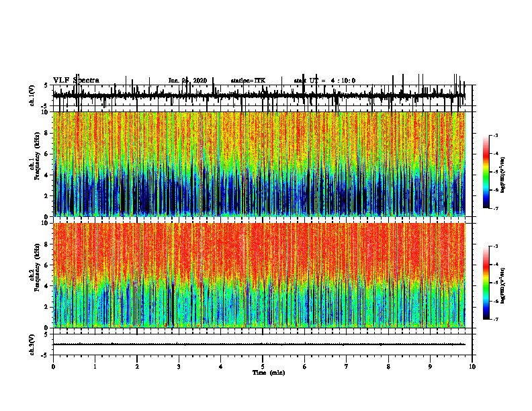Click the ch.2 spectrogram color bar

[x=486, y=283]
